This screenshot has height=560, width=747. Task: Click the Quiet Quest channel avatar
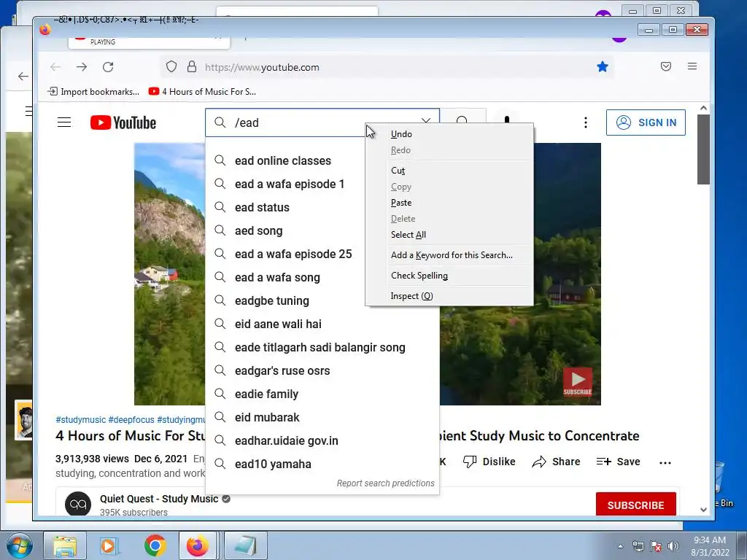(x=78, y=503)
